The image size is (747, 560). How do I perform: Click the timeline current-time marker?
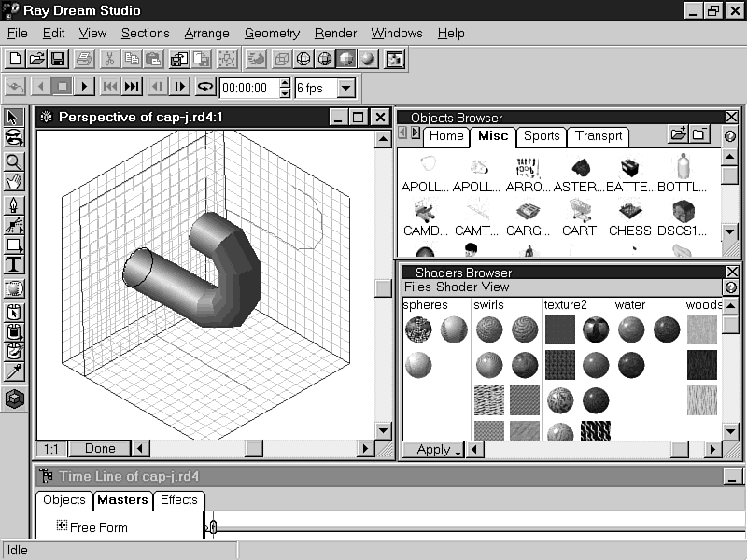pos(212,527)
